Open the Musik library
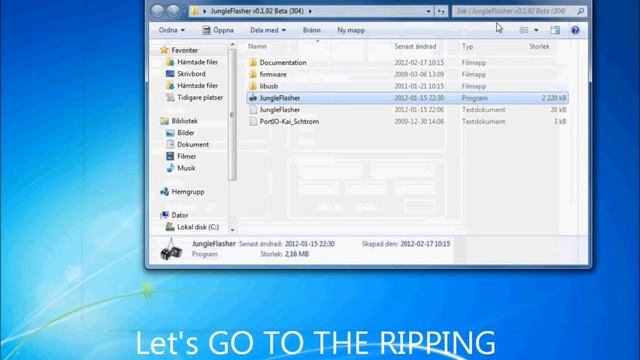 tap(186, 169)
